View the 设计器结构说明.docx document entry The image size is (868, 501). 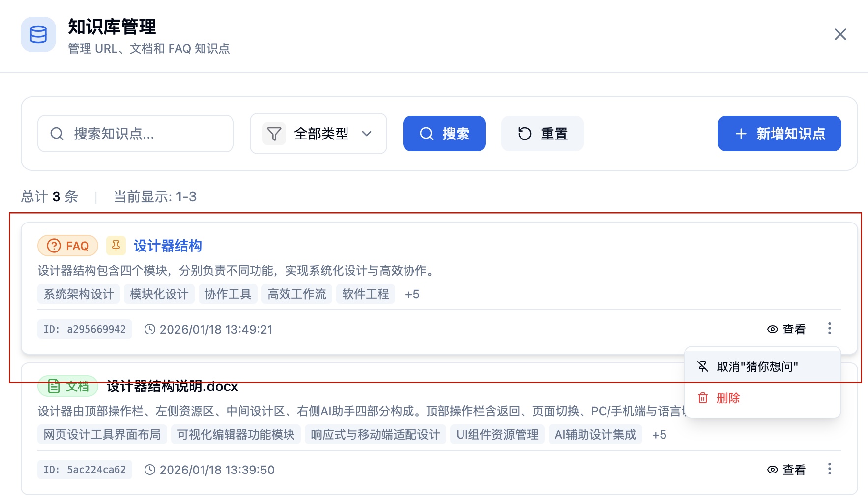pos(786,470)
